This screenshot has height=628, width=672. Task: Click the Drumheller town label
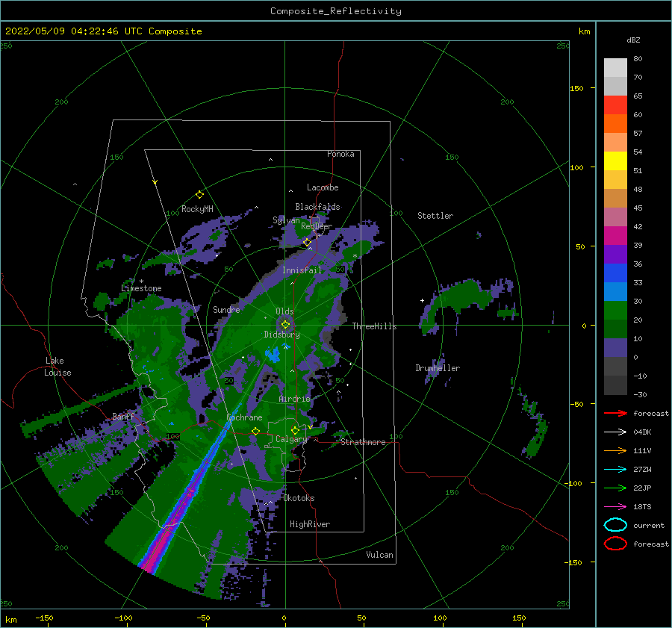click(438, 368)
